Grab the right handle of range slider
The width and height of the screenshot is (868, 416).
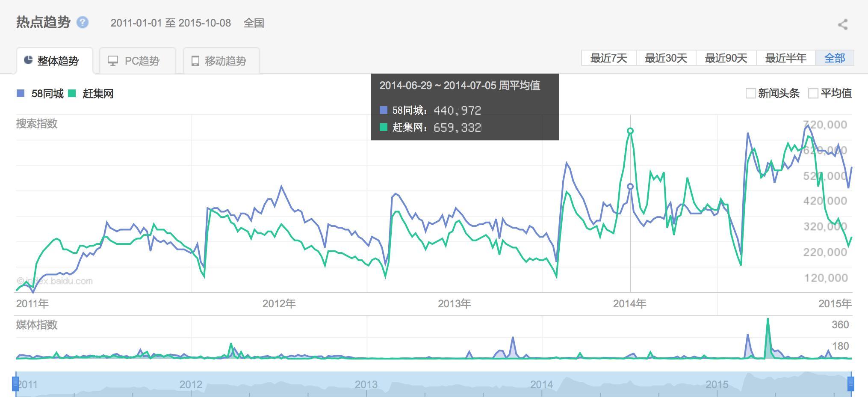pos(851,384)
